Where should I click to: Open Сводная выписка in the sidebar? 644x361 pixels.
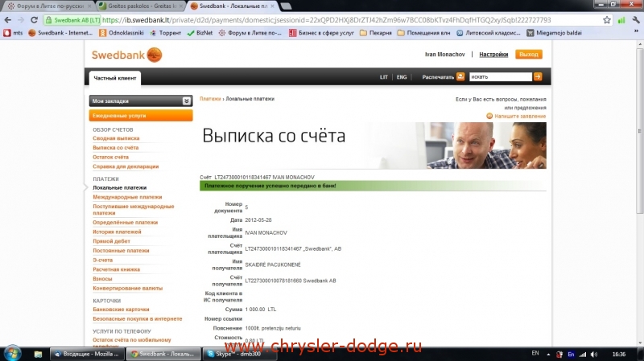click(116, 138)
